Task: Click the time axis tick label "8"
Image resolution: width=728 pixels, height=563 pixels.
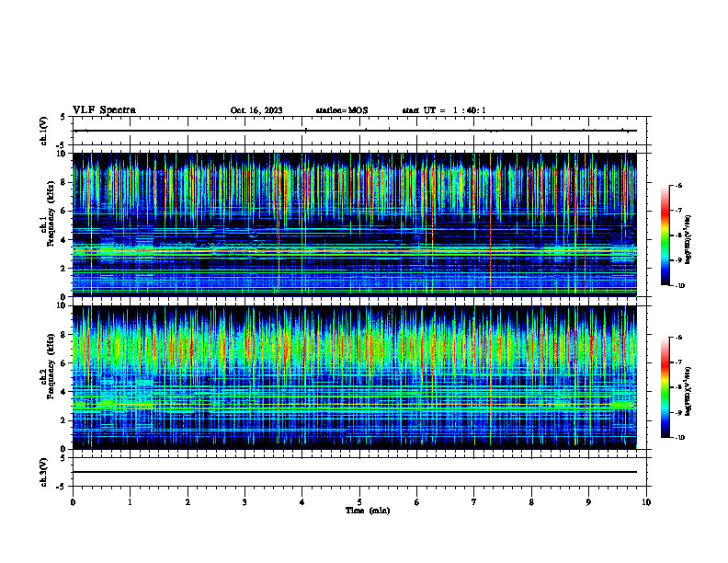Action: 531,502
